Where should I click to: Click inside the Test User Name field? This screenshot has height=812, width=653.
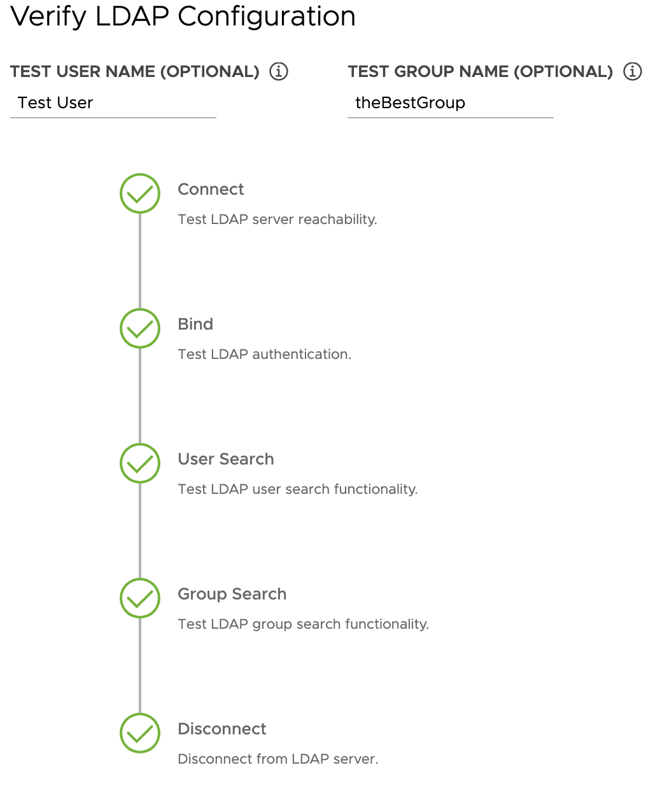click(x=113, y=102)
